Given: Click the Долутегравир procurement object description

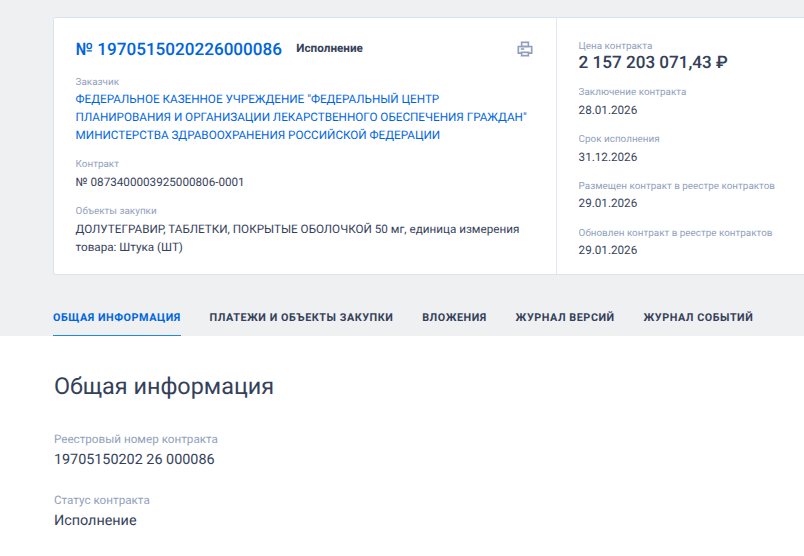Looking at the screenshot, I should click(x=297, y=238).
